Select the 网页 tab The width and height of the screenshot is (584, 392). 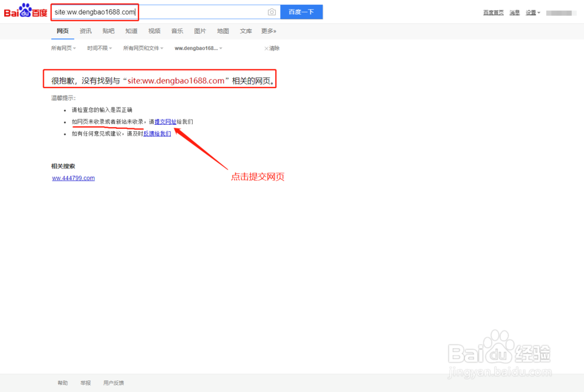(x=62, y=31)
